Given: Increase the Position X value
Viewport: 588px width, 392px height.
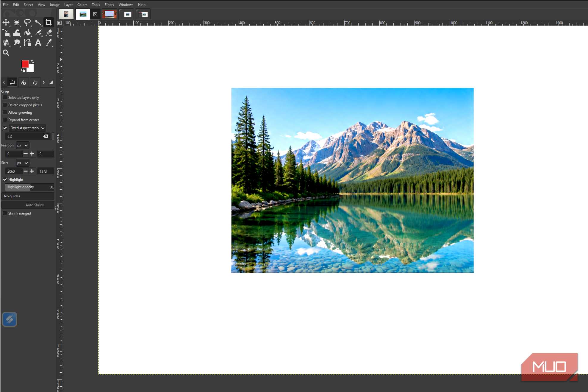Looking at the screenshot, I should (x=32, y=154).
